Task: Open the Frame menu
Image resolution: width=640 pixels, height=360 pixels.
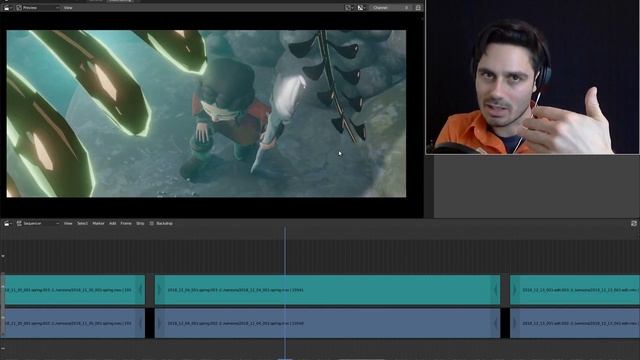Action: point(126,223)
